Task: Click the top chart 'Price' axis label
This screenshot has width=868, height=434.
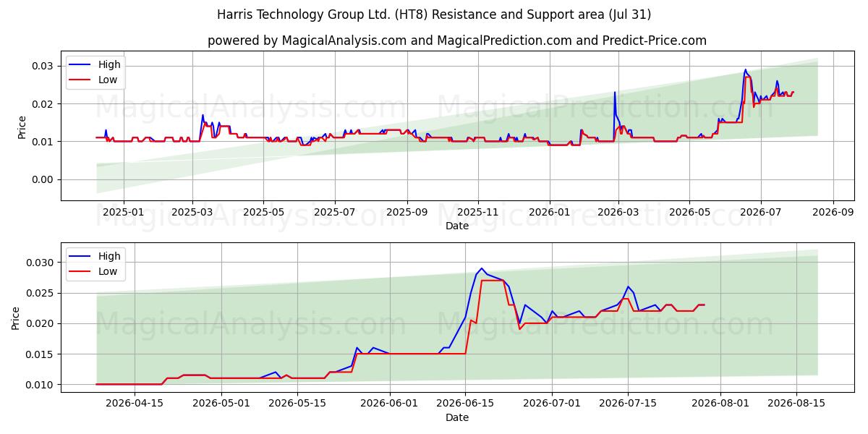Action: pos(22,126)
